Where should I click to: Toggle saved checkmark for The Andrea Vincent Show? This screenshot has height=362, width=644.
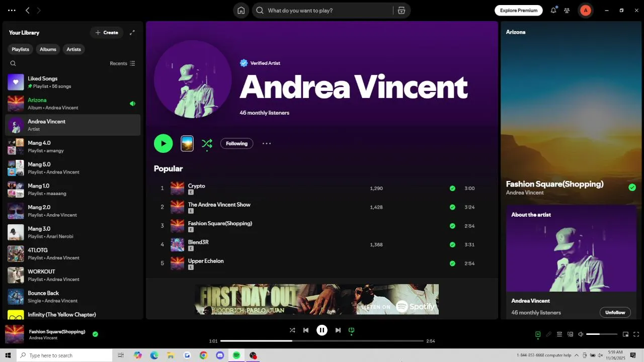452,207
